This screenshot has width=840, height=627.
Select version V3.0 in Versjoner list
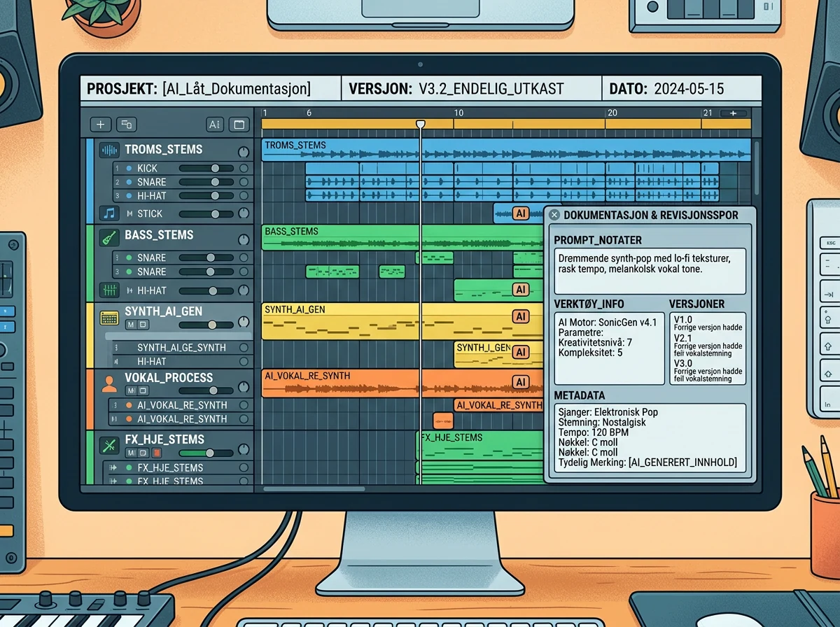[683, 363]
